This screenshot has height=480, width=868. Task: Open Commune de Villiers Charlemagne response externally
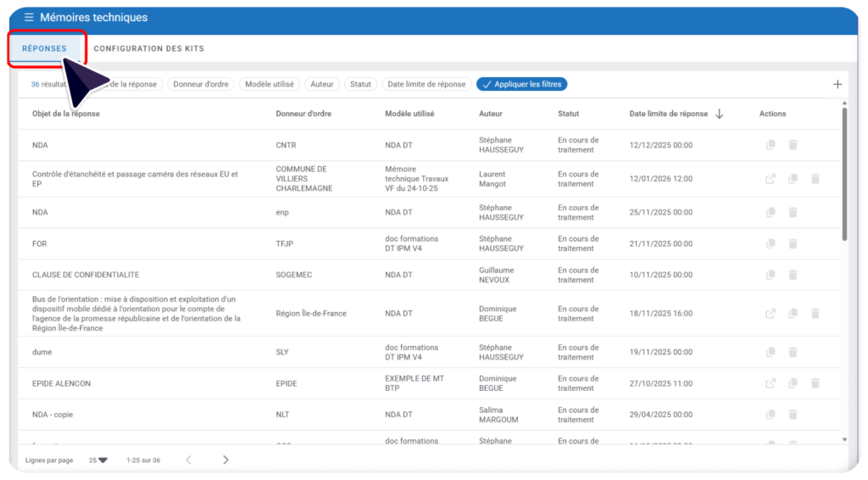point(771,179)
